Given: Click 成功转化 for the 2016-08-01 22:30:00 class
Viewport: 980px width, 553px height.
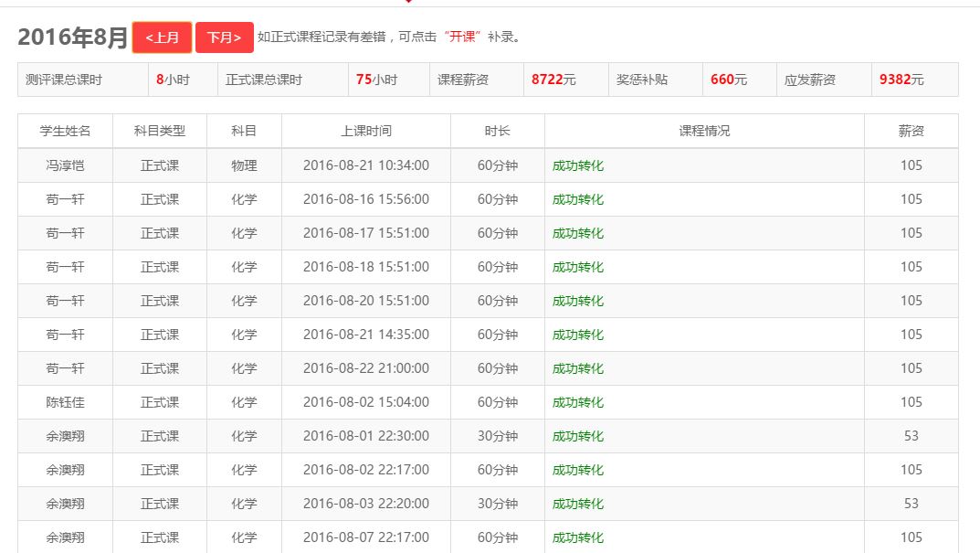Looking at the screenshot, I should tap(577, 436).
